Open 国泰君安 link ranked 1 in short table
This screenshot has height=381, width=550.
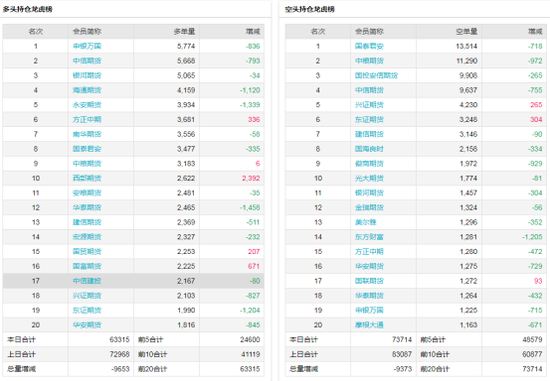point(369,46)
